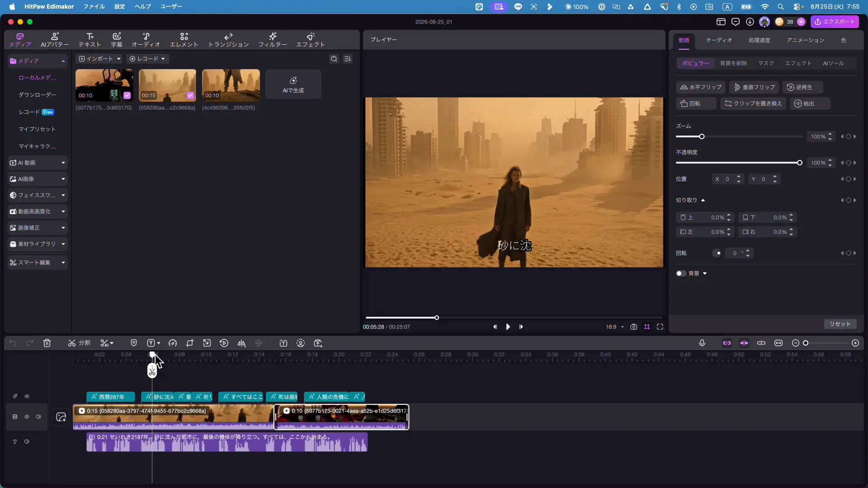Expand the AI画像 section

[x=38, y=179]
